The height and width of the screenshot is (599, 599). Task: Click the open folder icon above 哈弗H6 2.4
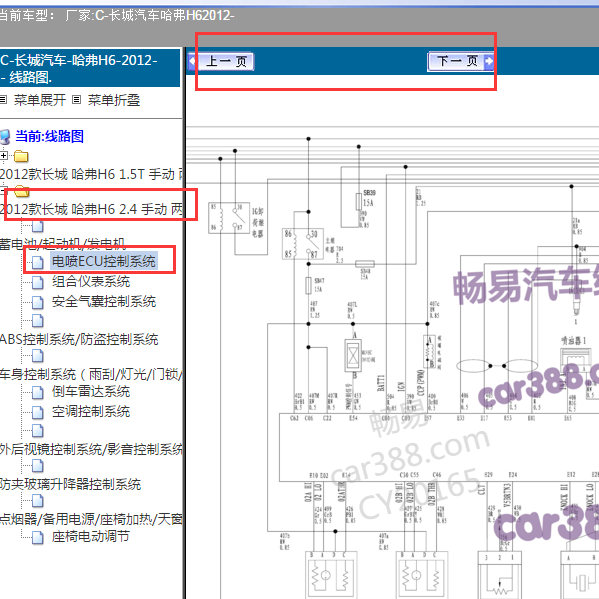click(x=21, y=191)
